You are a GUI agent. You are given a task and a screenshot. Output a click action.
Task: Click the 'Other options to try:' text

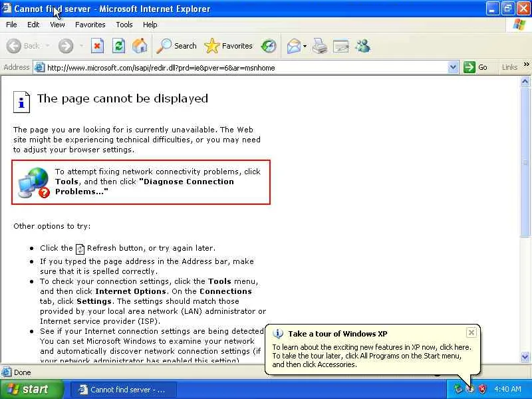52,226
